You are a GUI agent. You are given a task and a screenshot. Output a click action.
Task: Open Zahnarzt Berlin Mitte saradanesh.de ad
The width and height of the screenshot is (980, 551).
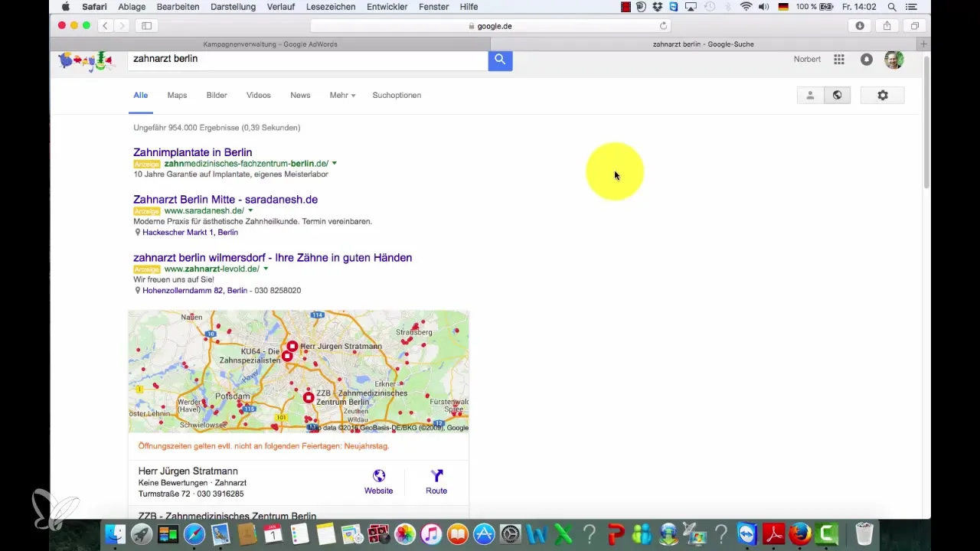click(x=225, y=199)
